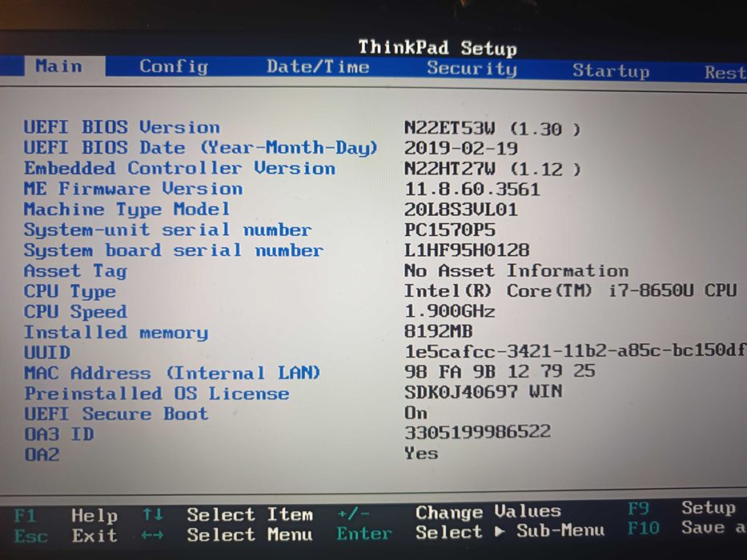Click the OA2 value Yes

tap(421, 453)
